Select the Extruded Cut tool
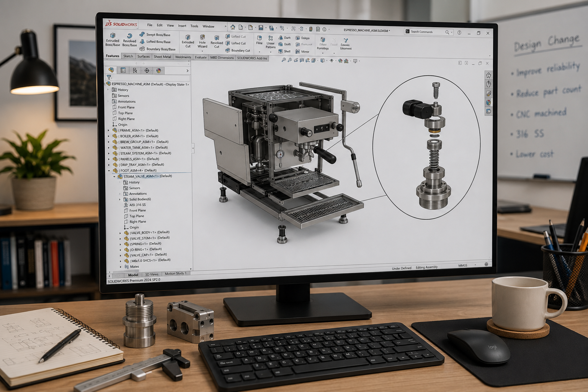This screenshot has height=392, width=588. click(x=188, y=41)
